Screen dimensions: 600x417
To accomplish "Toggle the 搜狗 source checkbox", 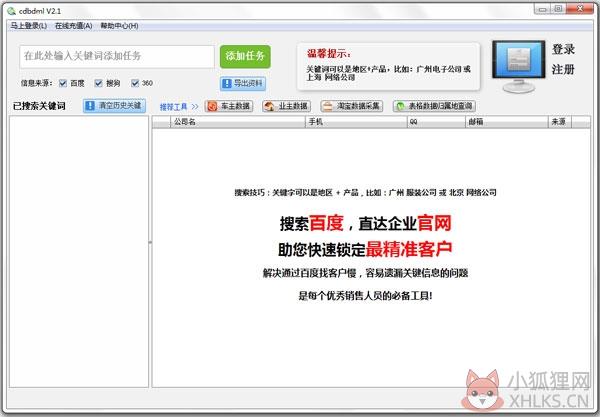I will (x=99, y=83).
